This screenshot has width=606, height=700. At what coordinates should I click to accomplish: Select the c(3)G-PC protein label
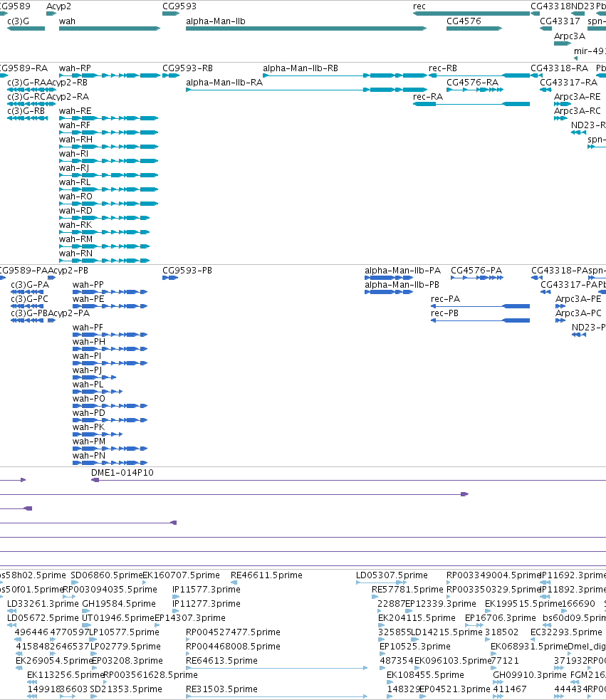29,299
